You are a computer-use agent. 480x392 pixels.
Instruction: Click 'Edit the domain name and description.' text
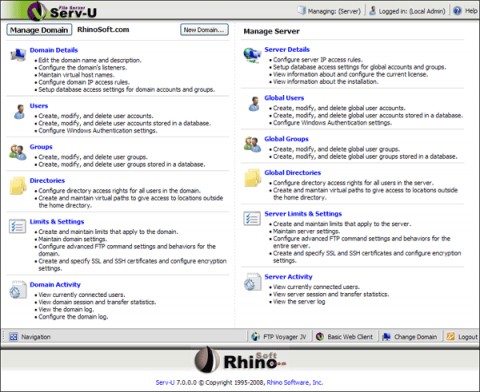click(x=90, y=60)
